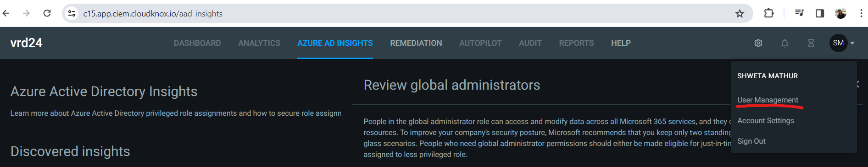Select Sign Out in the user menu

point(751,141)
